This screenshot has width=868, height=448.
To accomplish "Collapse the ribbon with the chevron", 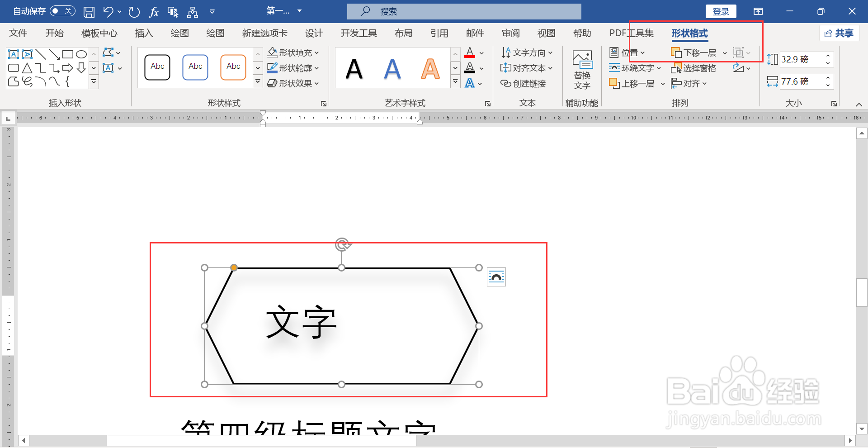I will (x=859, y=104).
